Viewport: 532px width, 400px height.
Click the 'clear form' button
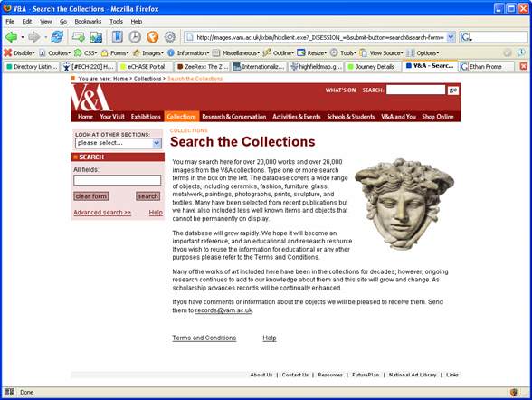pyautogui.click(x=90, y=196)
